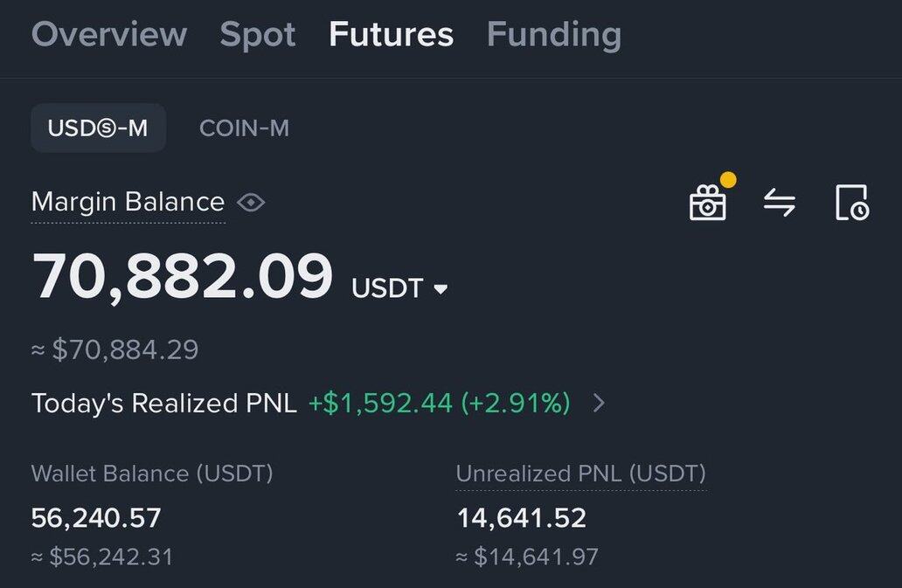
Task: Open the rewards gift box icon
Action: 708,203
